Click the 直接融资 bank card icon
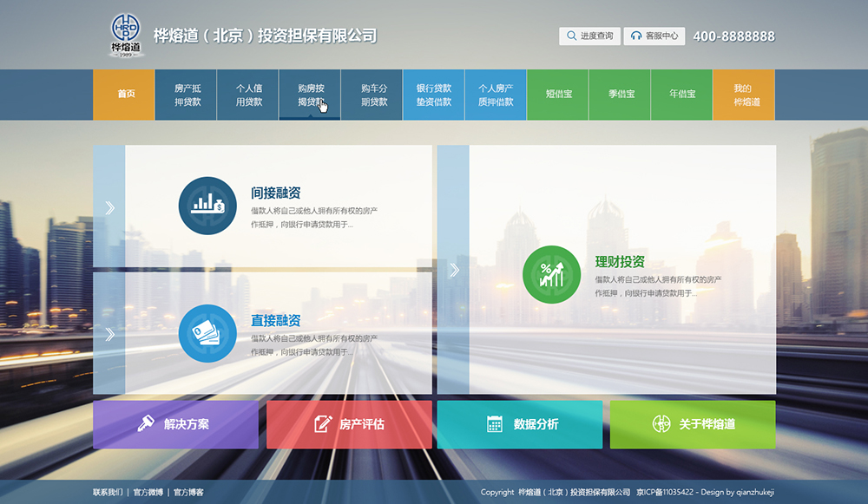This screenshot has width=868, height=504. point(207,333)
